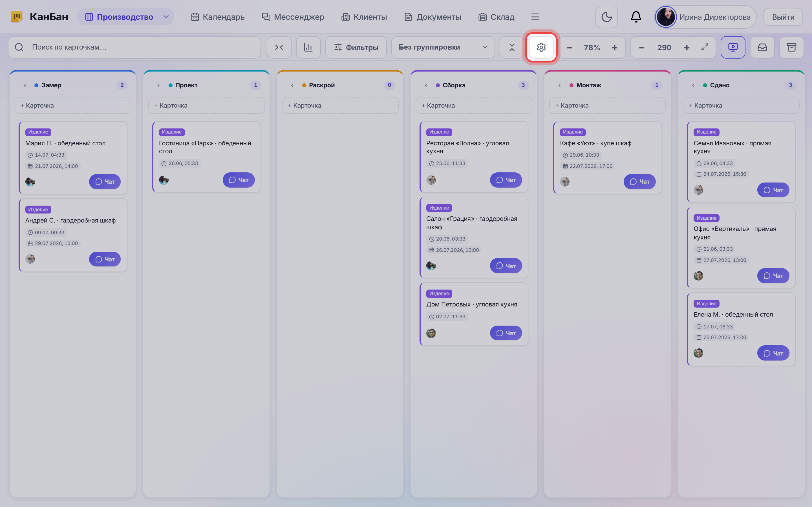Collapse cards vertically icon
The height and width of the screenshot is (507, 812).
[x=512, y=47]
